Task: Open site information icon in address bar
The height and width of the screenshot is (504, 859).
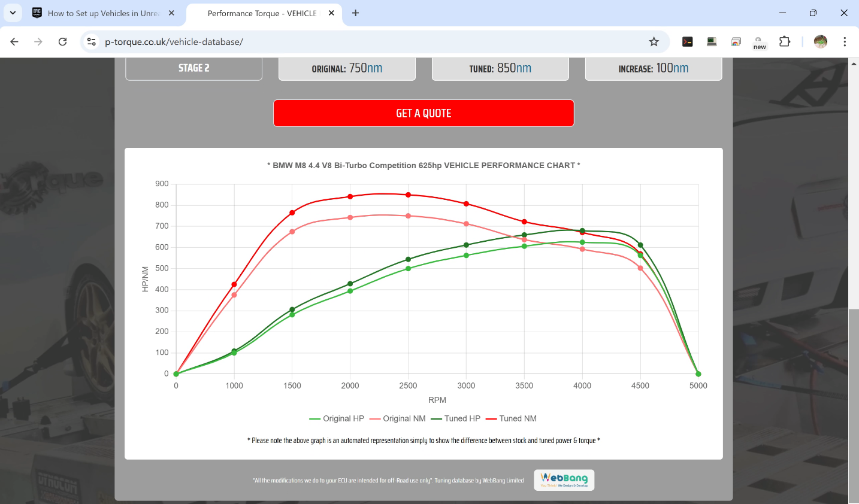Action: (92, 42)
